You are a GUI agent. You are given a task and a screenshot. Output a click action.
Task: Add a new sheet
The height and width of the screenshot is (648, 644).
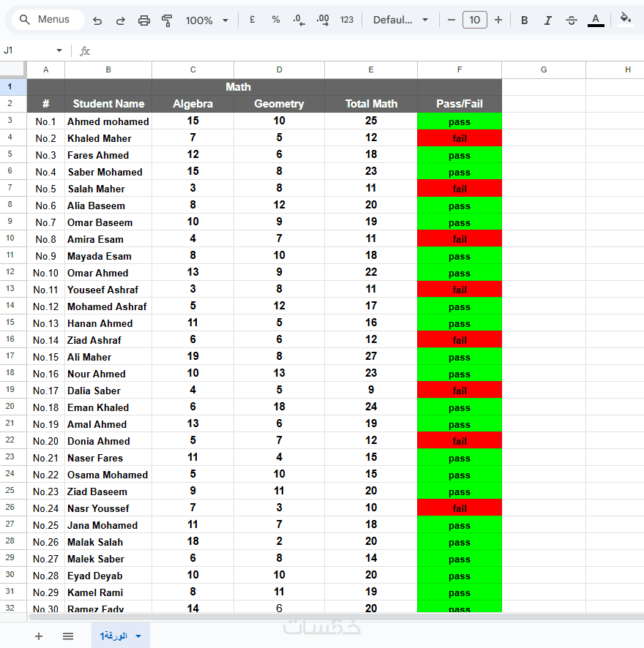(x=39, y=636)
